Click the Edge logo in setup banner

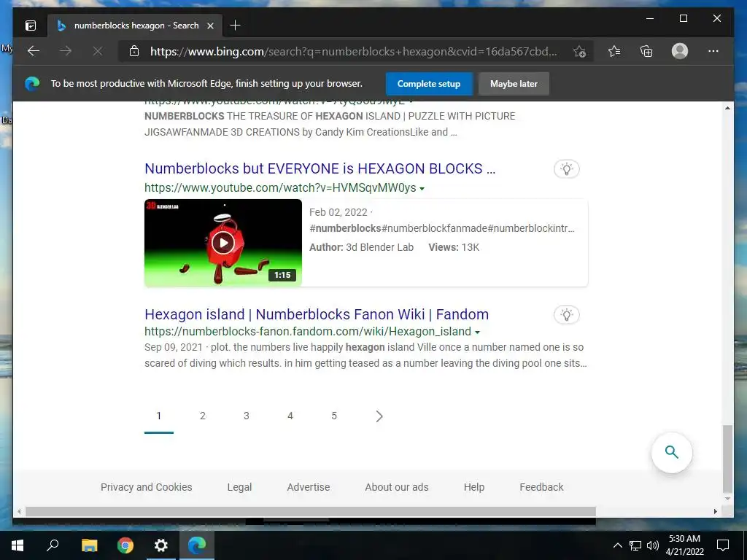click(x=32, y=84)
